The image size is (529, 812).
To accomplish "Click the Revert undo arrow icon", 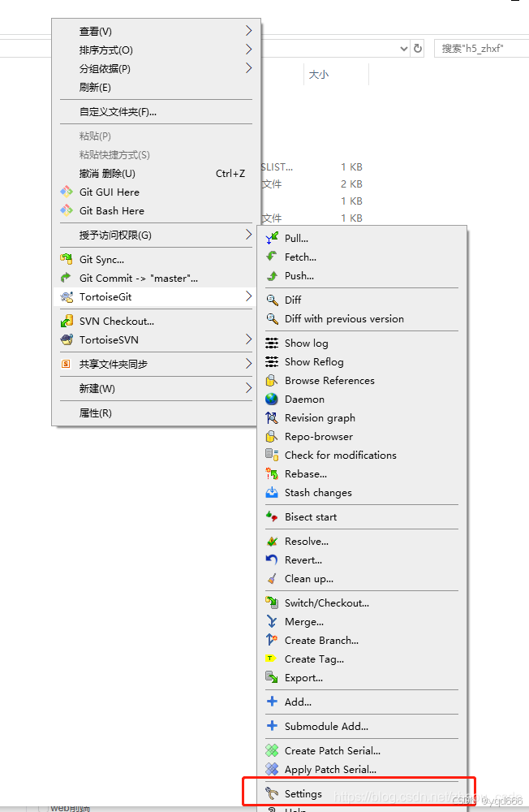I will click(272, 559).
